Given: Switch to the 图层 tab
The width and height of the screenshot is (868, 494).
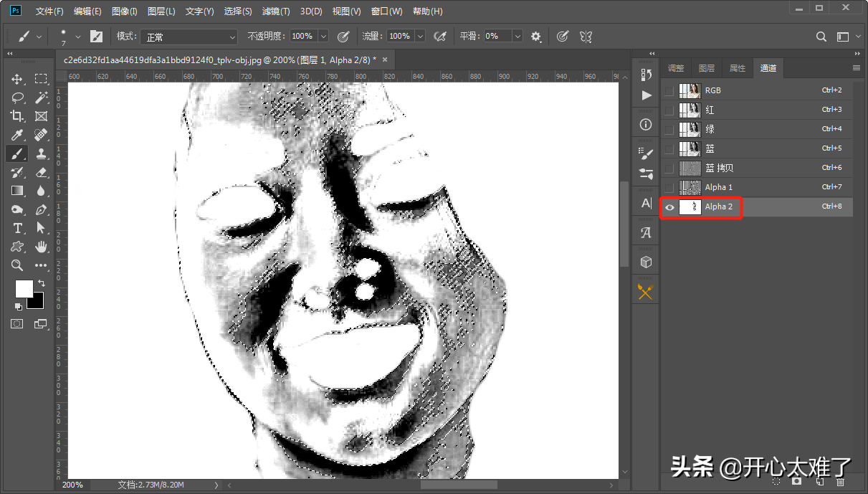Looking at the screenshot, I should click(707, 68).
